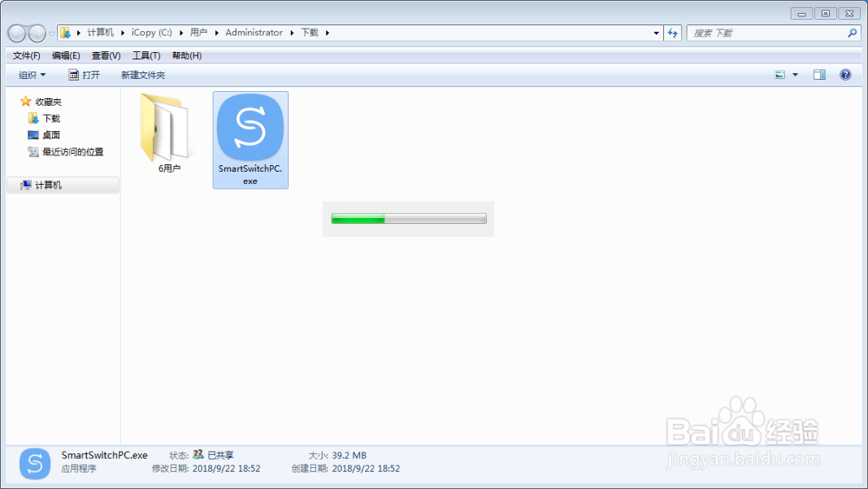Open the 组织 dropdown
The height and width of the screenshot is (489, 868).
click(x=32, y=75)
